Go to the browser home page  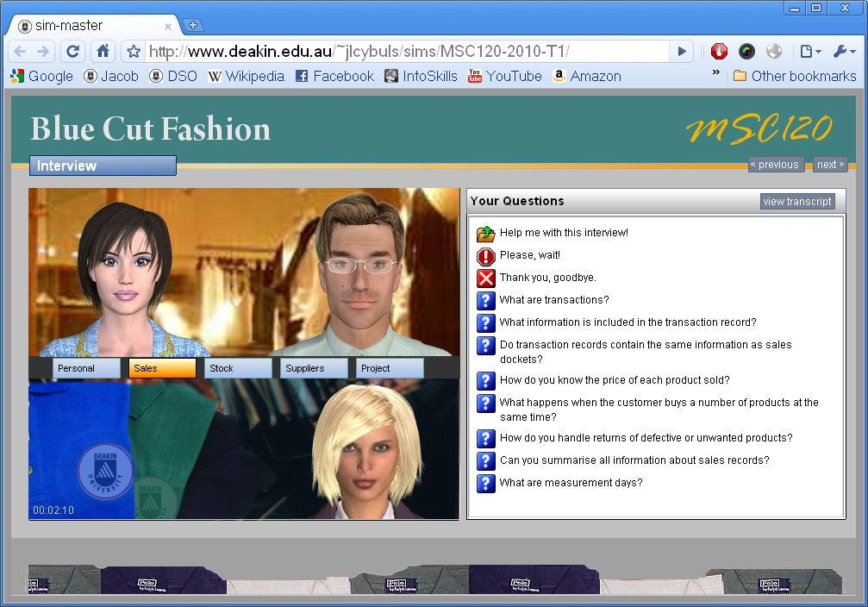(103, 51)
